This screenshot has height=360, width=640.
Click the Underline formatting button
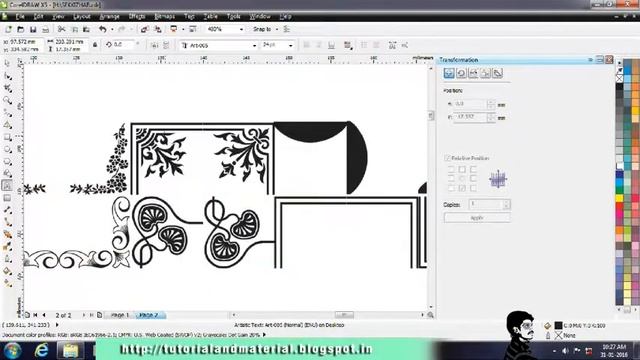click(x=331, y=45)
